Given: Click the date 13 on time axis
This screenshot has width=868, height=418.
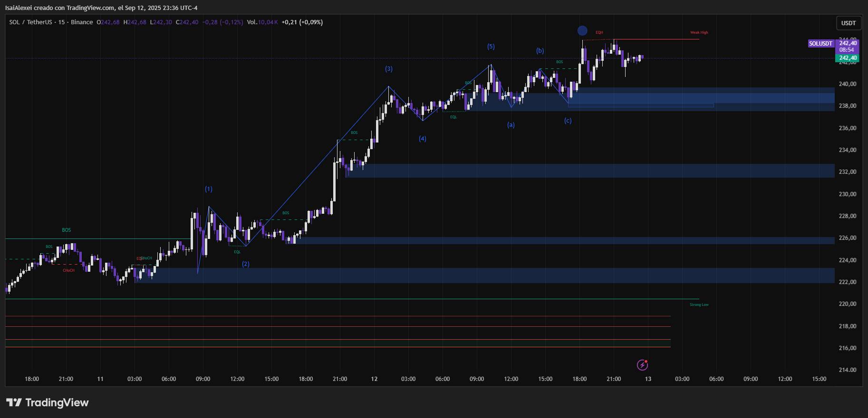Looking at the screenshot, I should pyautogui.click(x=648, y=379).
